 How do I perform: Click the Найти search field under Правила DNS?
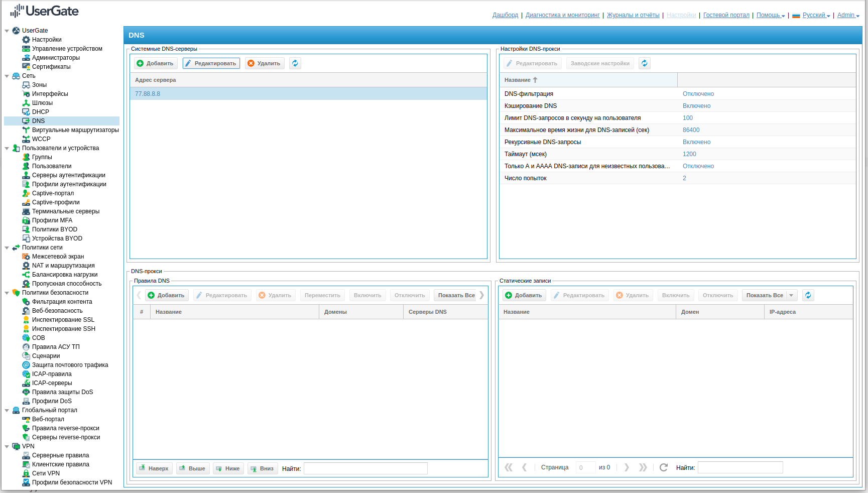point(365,468)
